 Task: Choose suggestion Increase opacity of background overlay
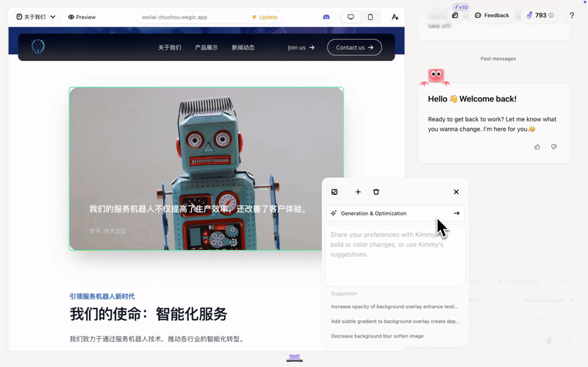pyautogui.click(x=395, y=307)
